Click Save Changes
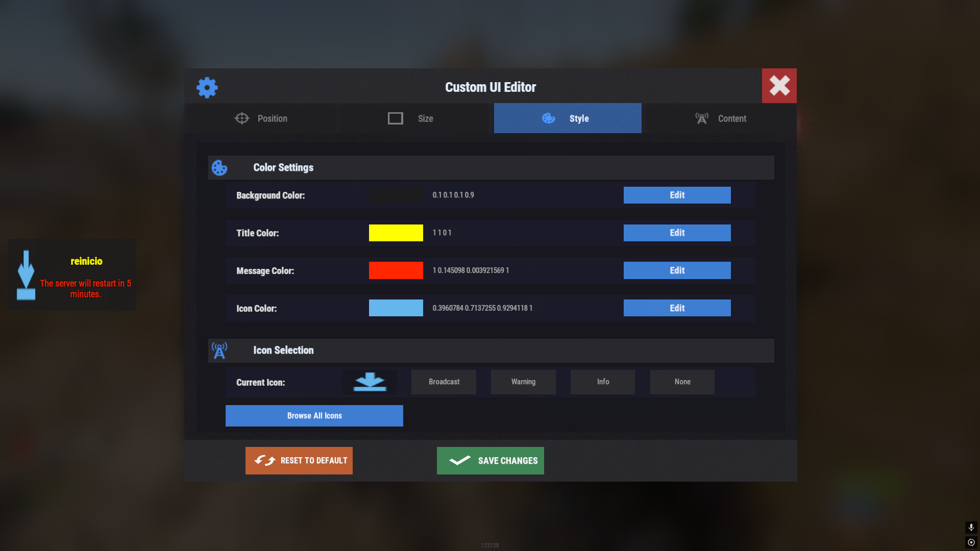 click(x=491, y=461)
